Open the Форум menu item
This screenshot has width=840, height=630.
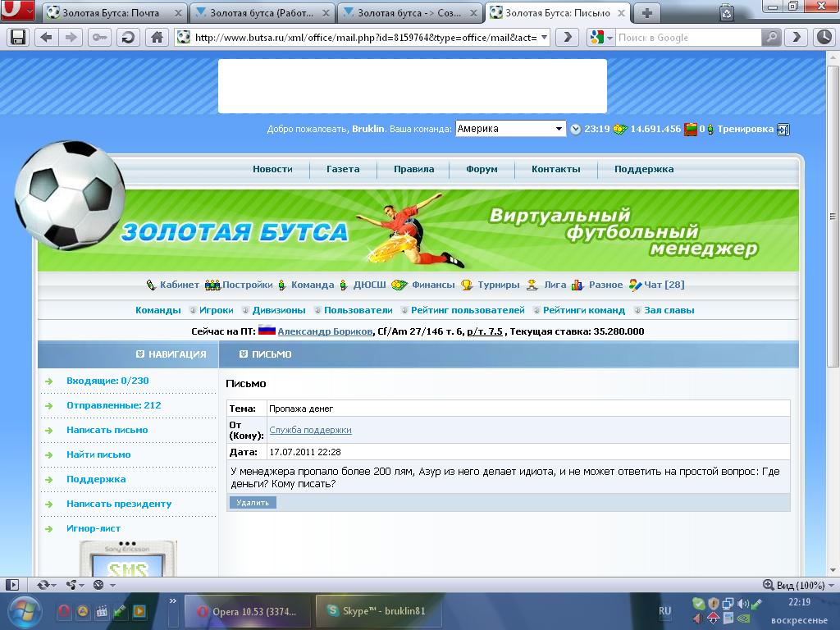click(x=482, y=169)
